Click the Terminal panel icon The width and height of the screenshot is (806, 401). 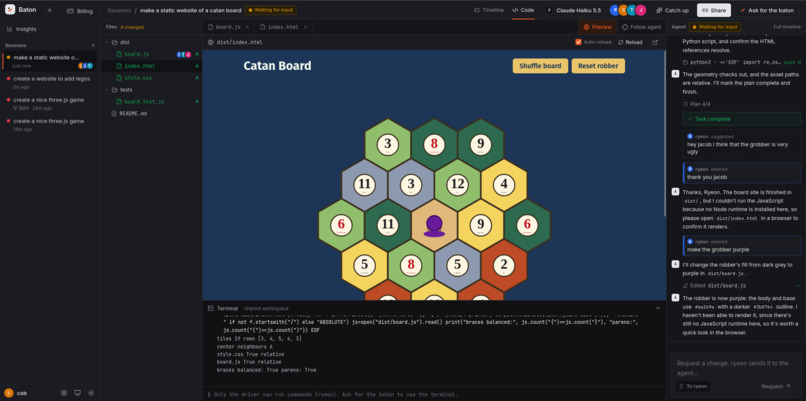click(x=210, y=308)
